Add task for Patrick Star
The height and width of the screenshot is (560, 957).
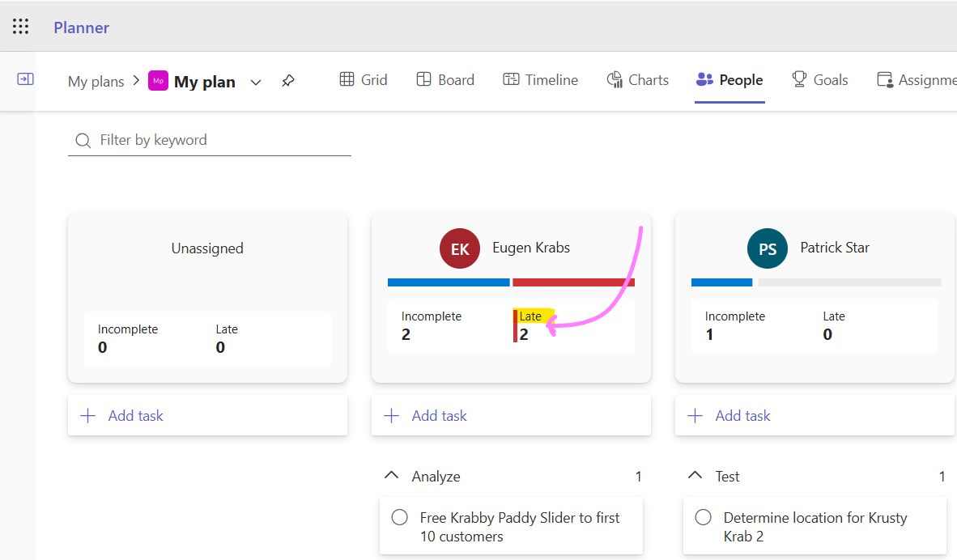click(815, 415)
